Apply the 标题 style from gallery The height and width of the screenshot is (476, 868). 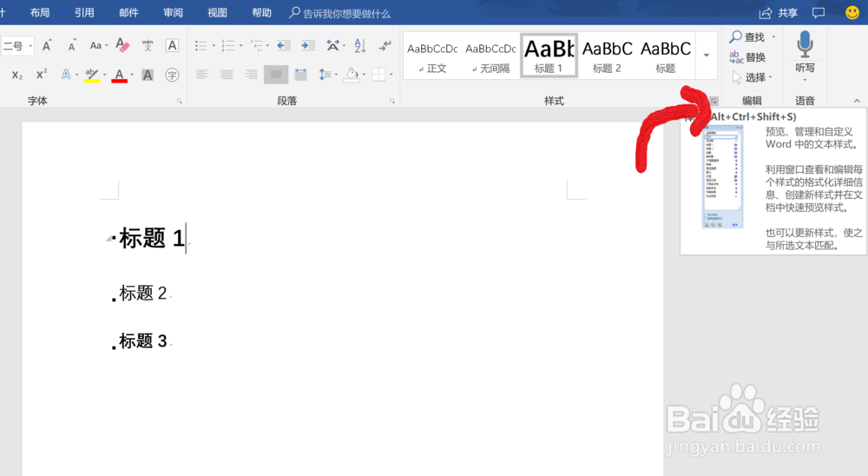(666, 56)
